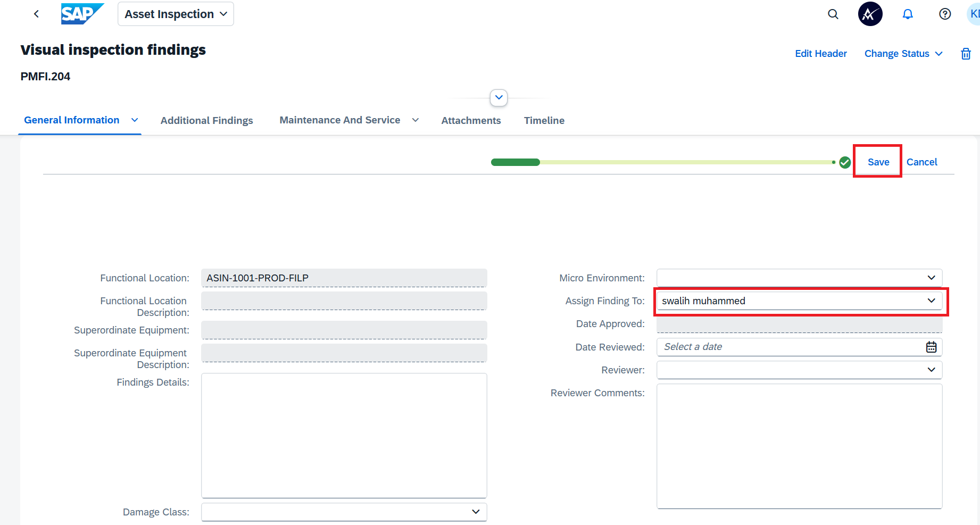
Task: Switch to the Attachments tab
Action: (471, 121)
